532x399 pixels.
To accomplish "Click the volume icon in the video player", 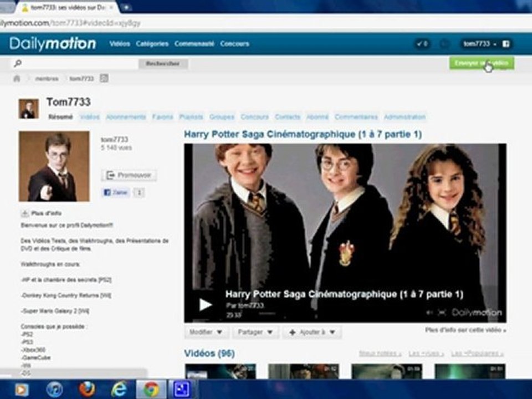I will click(429, 313).
